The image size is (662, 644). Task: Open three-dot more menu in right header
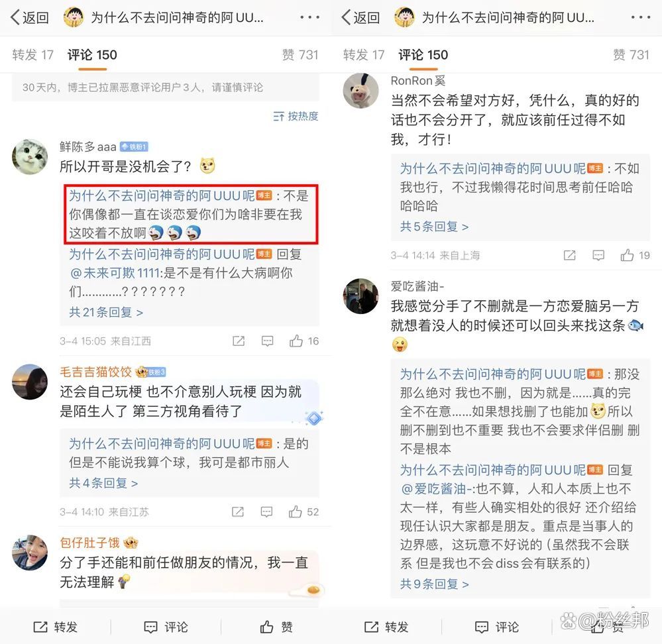641,17
